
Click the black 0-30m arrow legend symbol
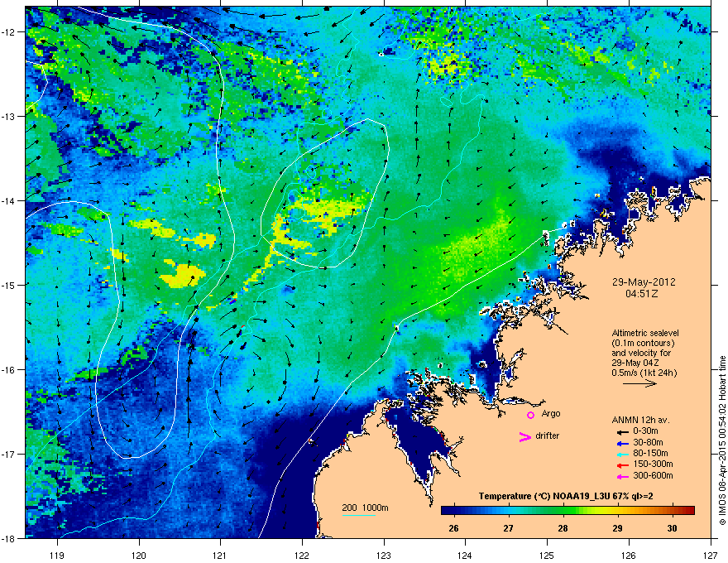coord(623,431)
